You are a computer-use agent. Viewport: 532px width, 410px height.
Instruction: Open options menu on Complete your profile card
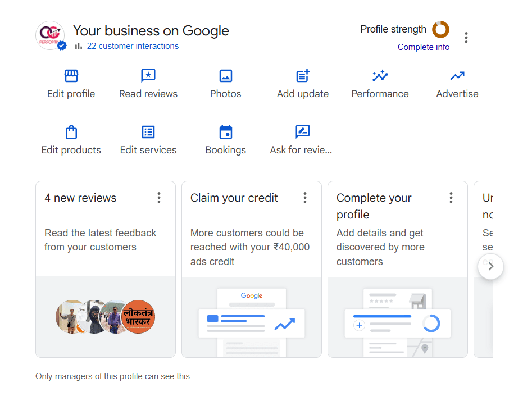click(x=451, y=198)
